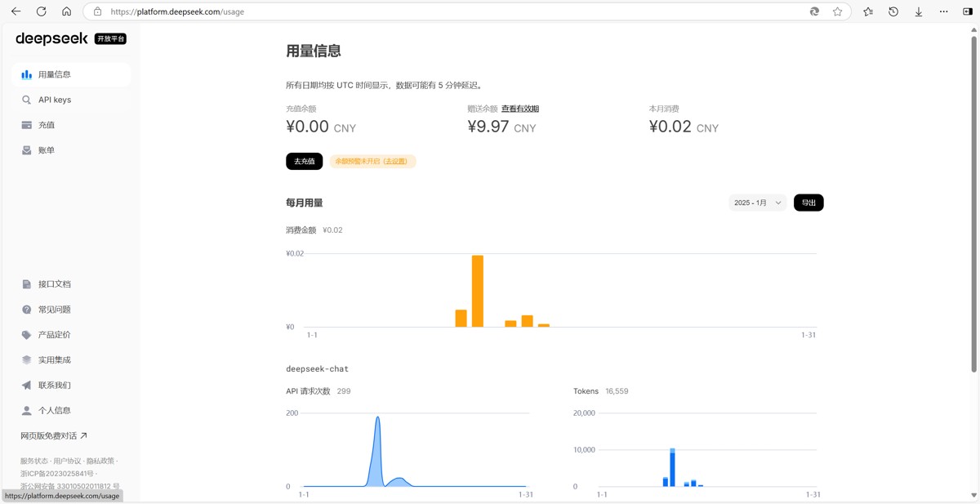Click the 用量信息 bar chart icon

(26, 74)
